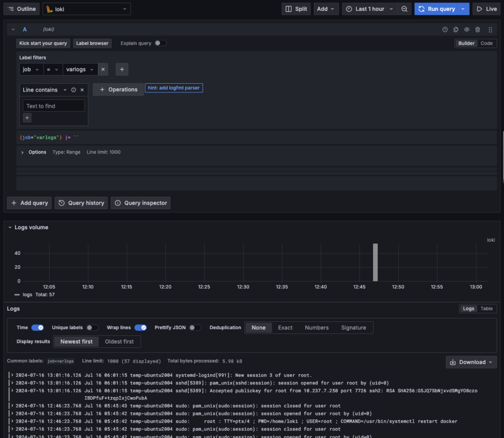
Task: Click Kick start your query
Action: pos(43,43)
